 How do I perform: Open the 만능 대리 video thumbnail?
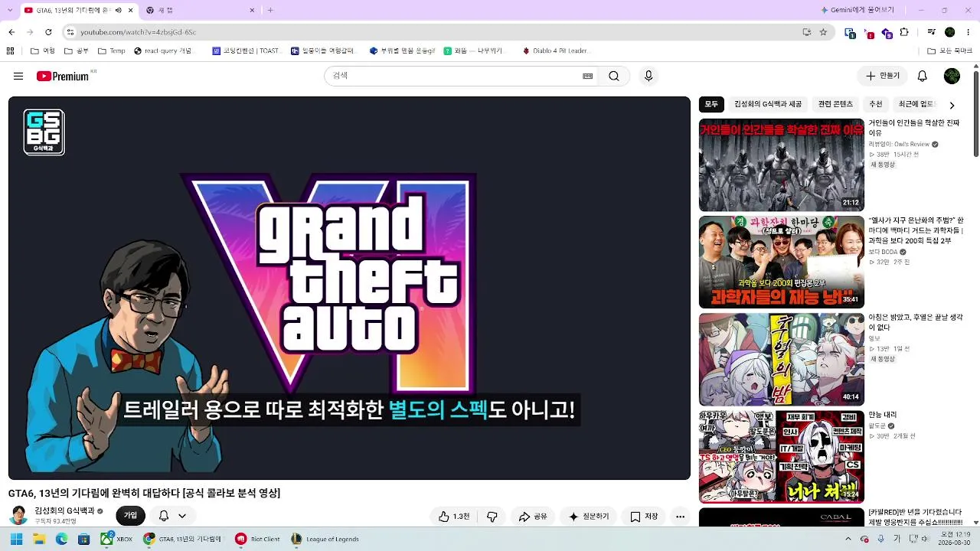782,457
